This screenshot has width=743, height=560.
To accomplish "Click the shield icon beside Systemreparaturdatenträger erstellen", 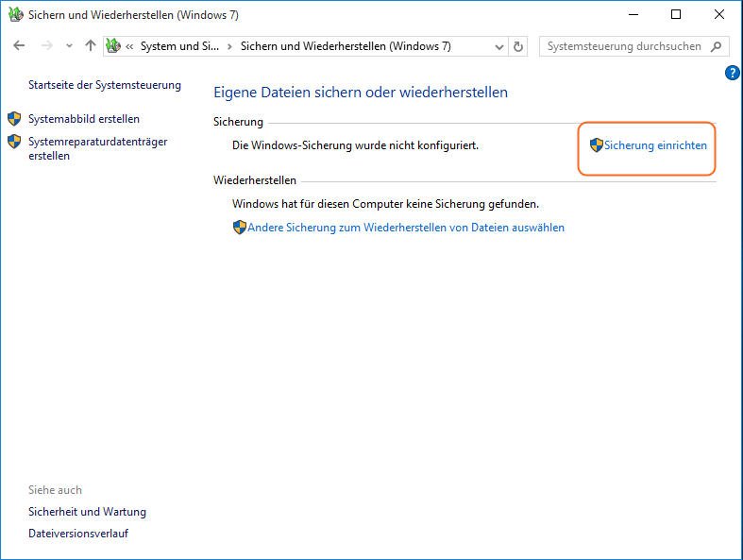I will 14,142.
